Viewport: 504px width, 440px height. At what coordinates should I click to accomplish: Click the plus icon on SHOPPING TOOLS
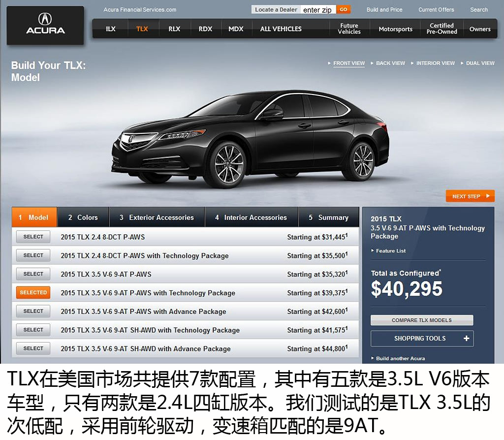467,339
